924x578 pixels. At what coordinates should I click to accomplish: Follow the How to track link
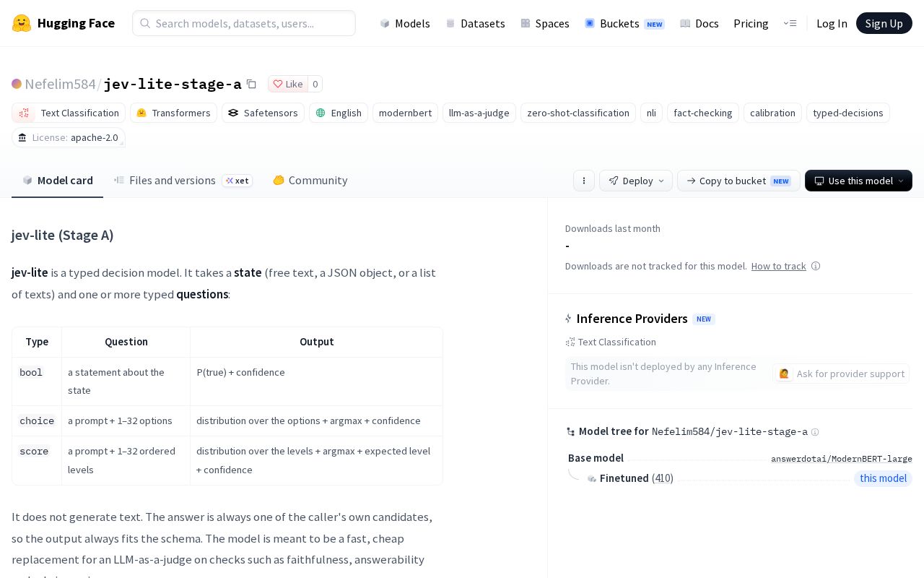click(x=778, y=266)
